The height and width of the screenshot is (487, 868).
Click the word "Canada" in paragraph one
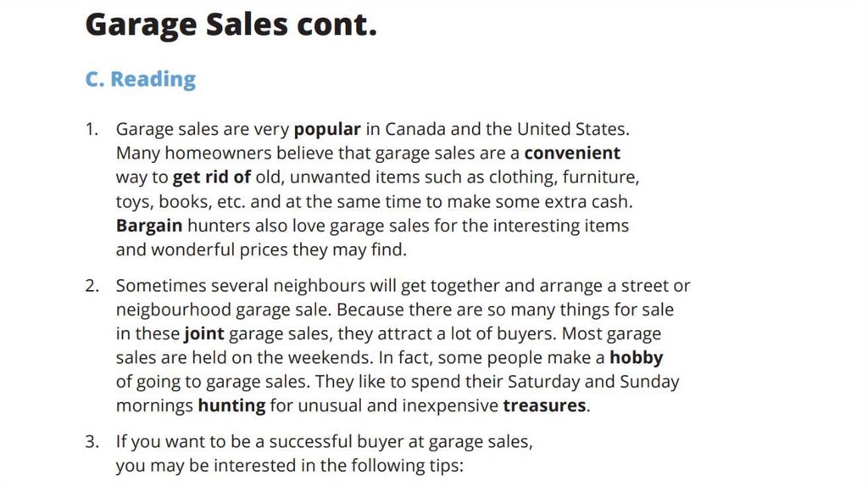click(415, 130)
